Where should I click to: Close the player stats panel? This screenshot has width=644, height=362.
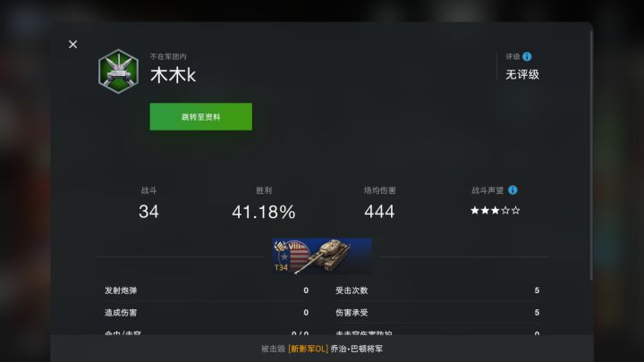coord(72,45)
